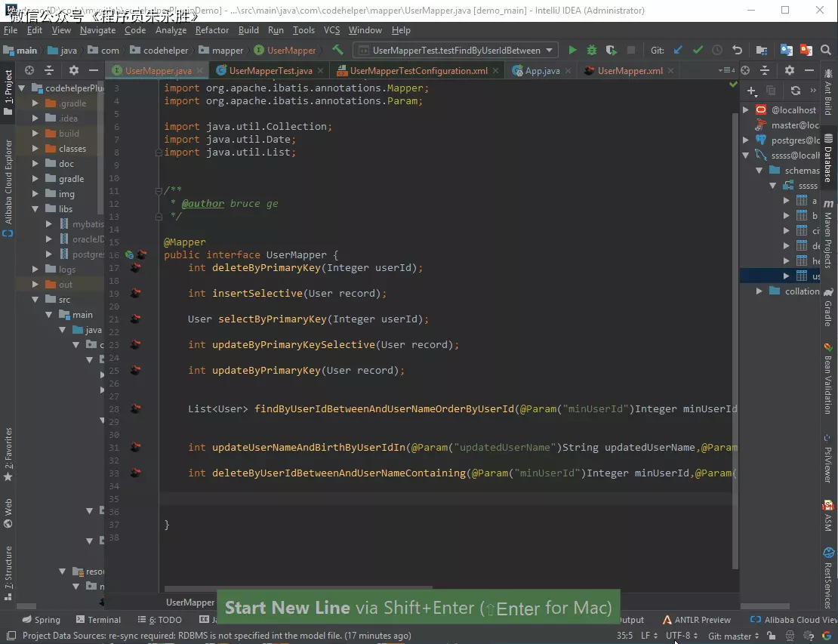Revert changes with the undo arrow icon

[737, 51]
